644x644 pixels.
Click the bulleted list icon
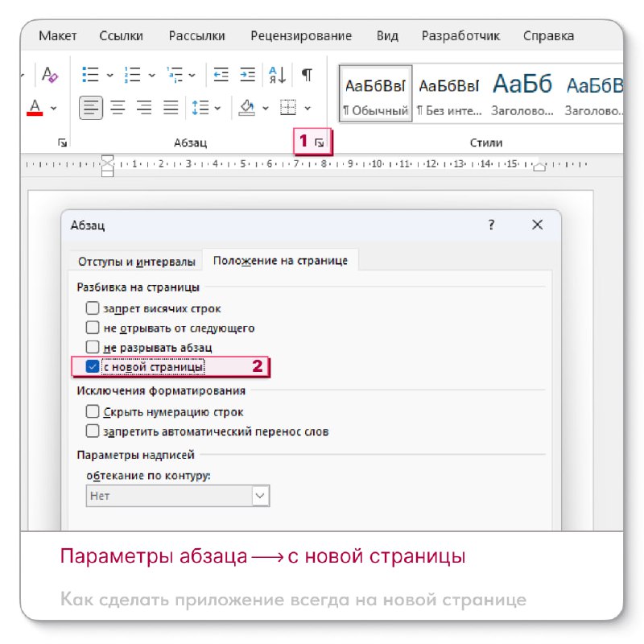91,76
